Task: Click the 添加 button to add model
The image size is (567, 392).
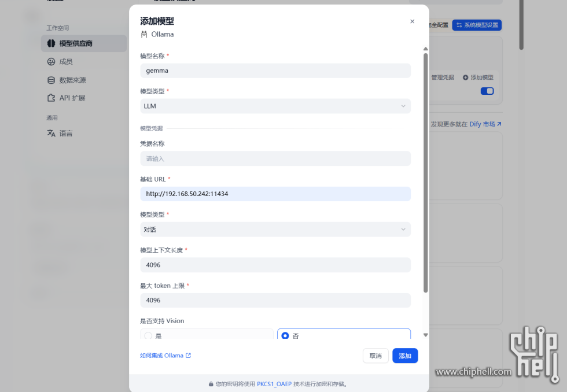Action: (405, 356)
